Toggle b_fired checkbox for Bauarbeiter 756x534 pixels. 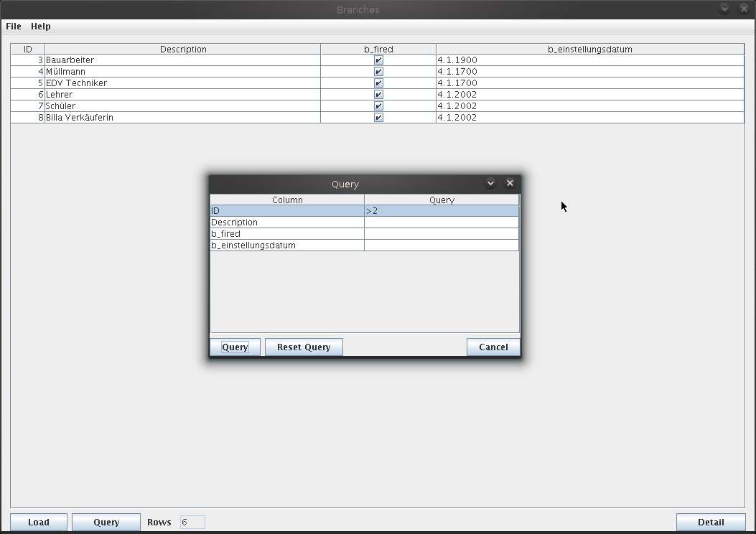click(x=378, y=60)
